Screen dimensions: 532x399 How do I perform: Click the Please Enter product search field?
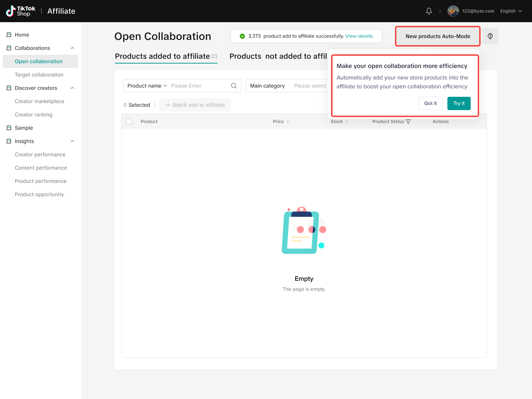(199, 86)
